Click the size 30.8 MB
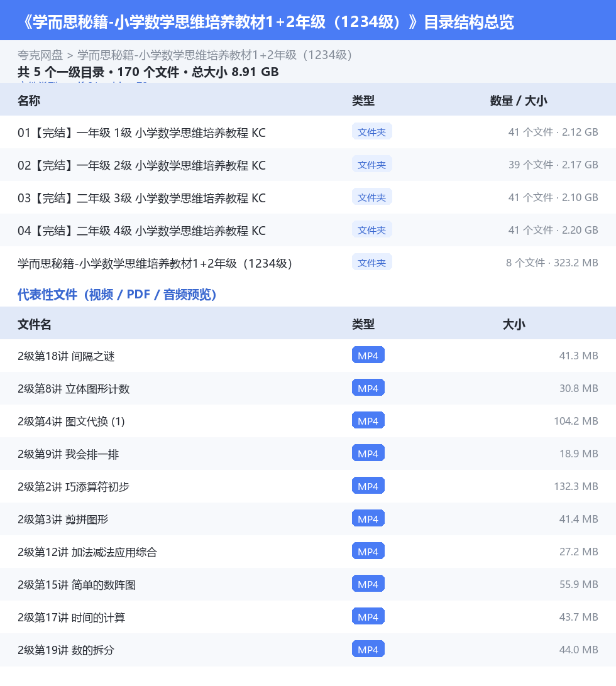The image size is (616, 686). point(579,388)
